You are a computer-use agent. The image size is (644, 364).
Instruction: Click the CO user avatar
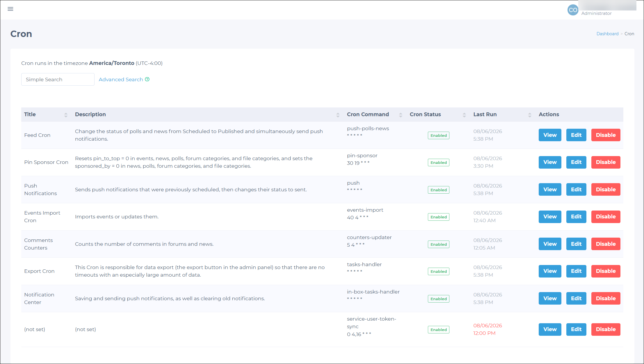(x=573, y=10)
